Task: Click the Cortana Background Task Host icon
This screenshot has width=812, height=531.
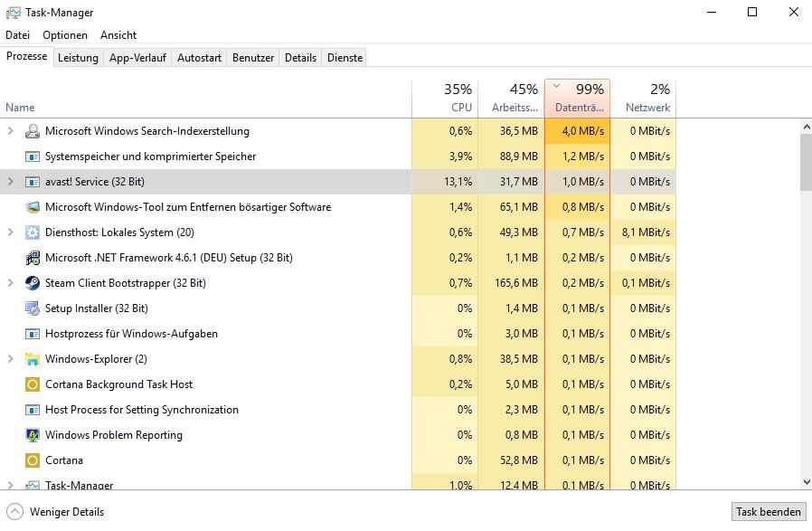Action: coord(33,384)
